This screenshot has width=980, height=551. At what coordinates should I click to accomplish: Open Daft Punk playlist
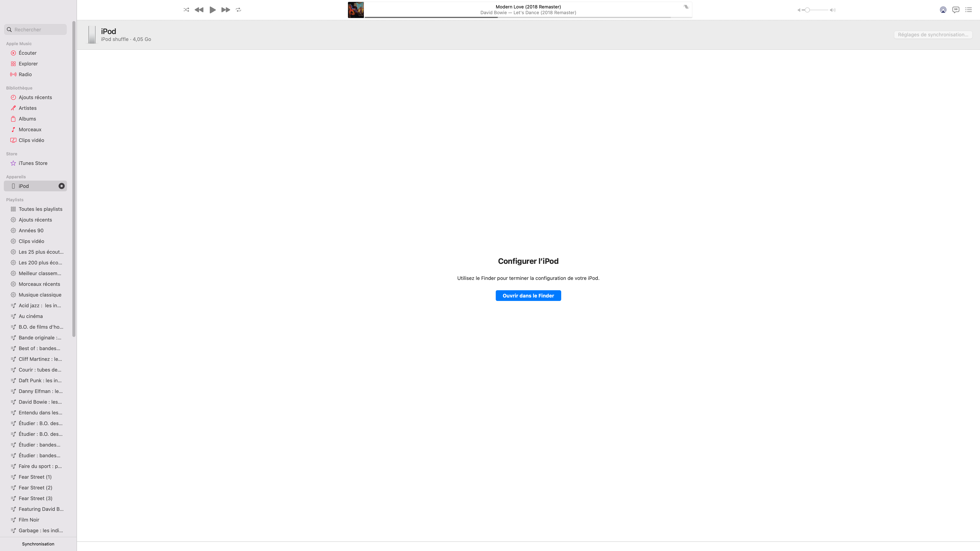[35, 380]
